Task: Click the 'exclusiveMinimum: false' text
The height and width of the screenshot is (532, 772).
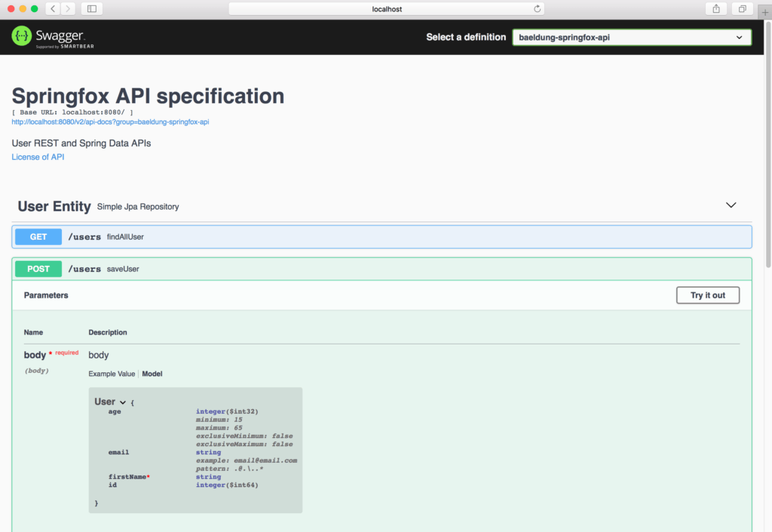Action: (x=244, y=436)
